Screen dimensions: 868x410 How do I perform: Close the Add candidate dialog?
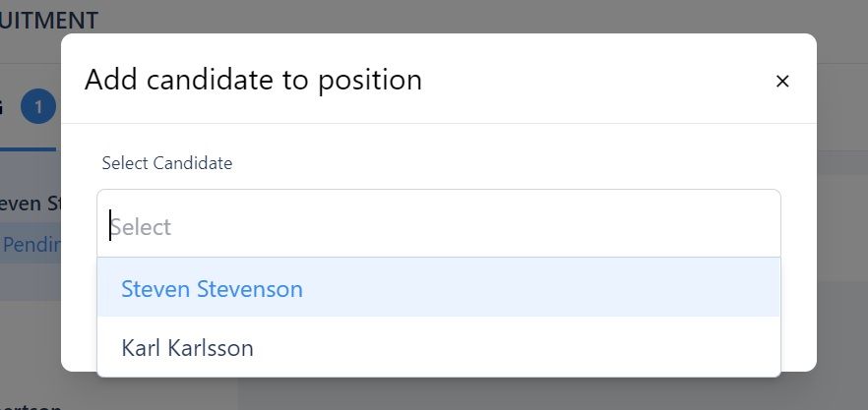pyautogui.click(x=782, y=82)
